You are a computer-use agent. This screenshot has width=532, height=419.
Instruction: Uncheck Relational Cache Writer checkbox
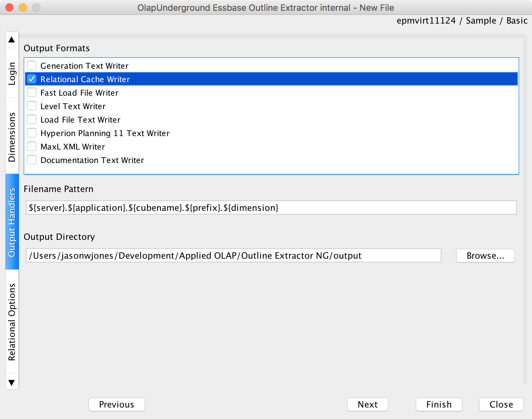tap(32, 79)
